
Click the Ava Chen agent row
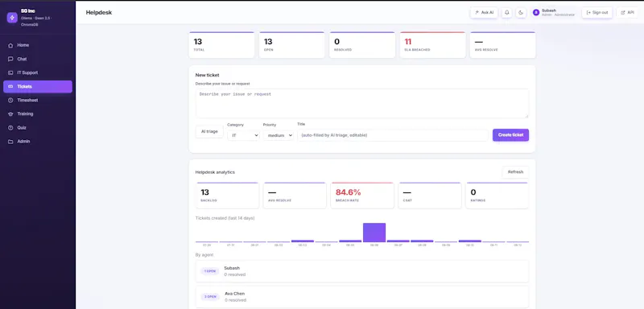coord(361,297)
